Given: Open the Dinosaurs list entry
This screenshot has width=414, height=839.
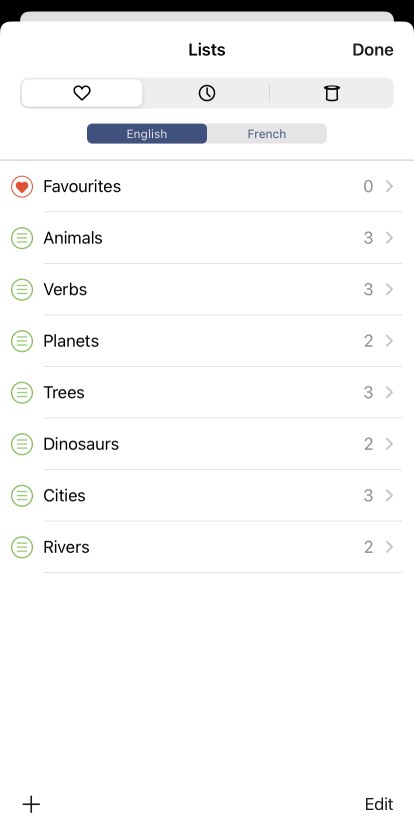Looking at the screenshot, I should point(207,444).
